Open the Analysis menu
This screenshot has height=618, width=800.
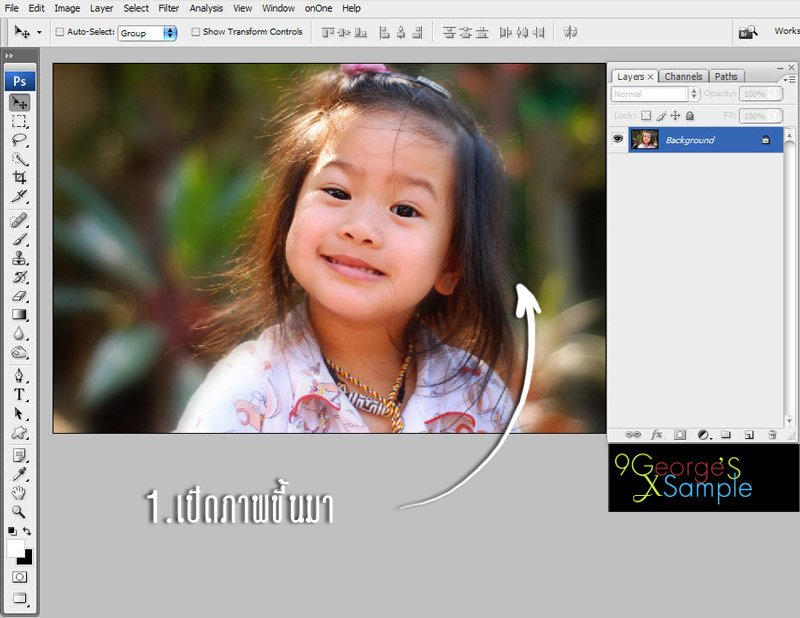point(206,8)
